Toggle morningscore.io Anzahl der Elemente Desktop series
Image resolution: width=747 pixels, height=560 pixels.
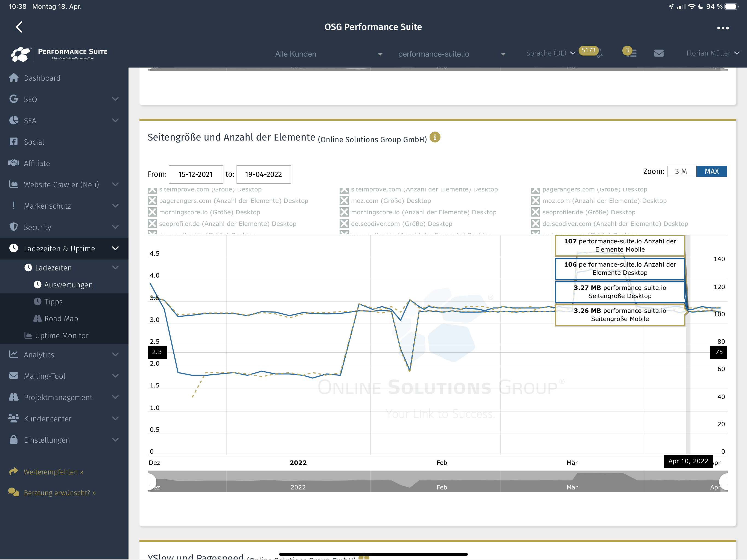tap(344, 212)
